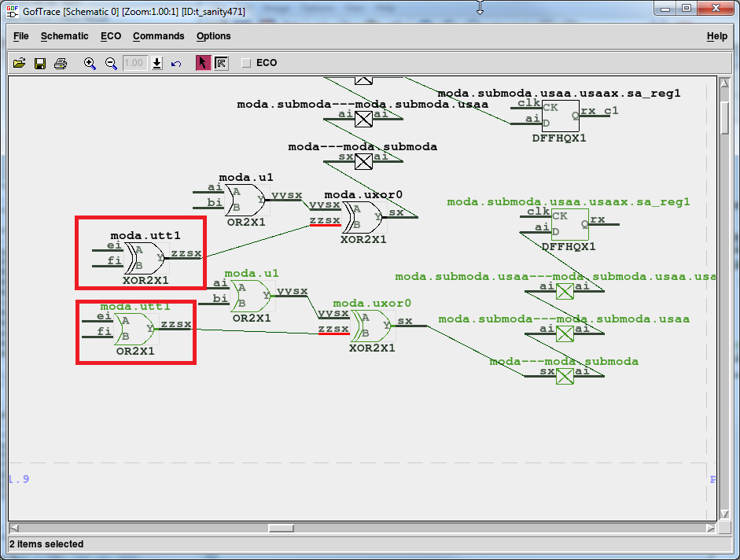
Task: Open the Options dropdown menu
Action: [x=213, y=36]
